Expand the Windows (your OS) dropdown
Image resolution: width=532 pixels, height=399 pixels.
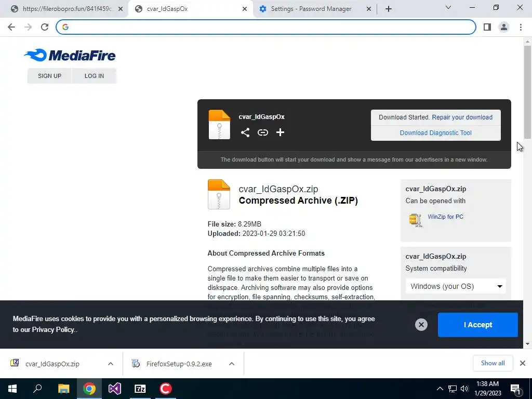click(456, 286)
